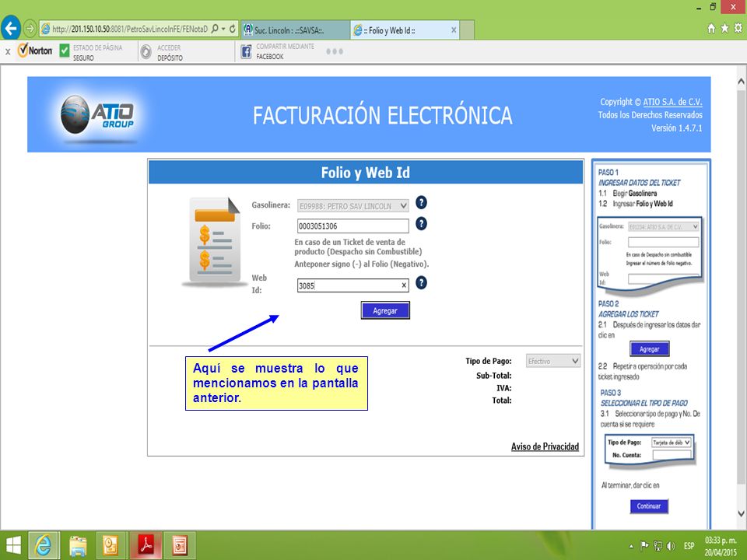The width and height of the screenshot is (747, 560).
Task: Open the Action Center flag icon
Action: coord(644,546)
